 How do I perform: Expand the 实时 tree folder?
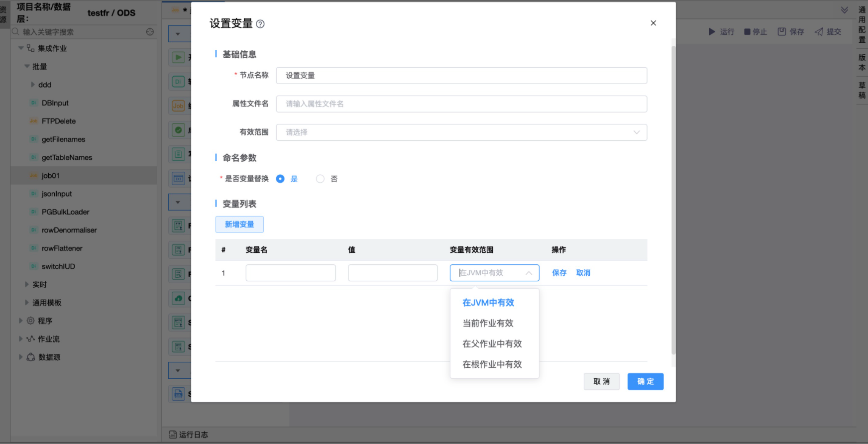click(x=27, y=285)
